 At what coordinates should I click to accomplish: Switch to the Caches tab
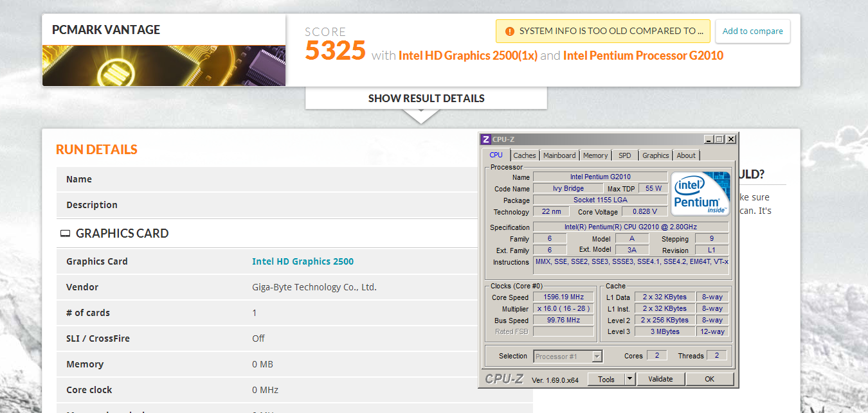(525, 155)
